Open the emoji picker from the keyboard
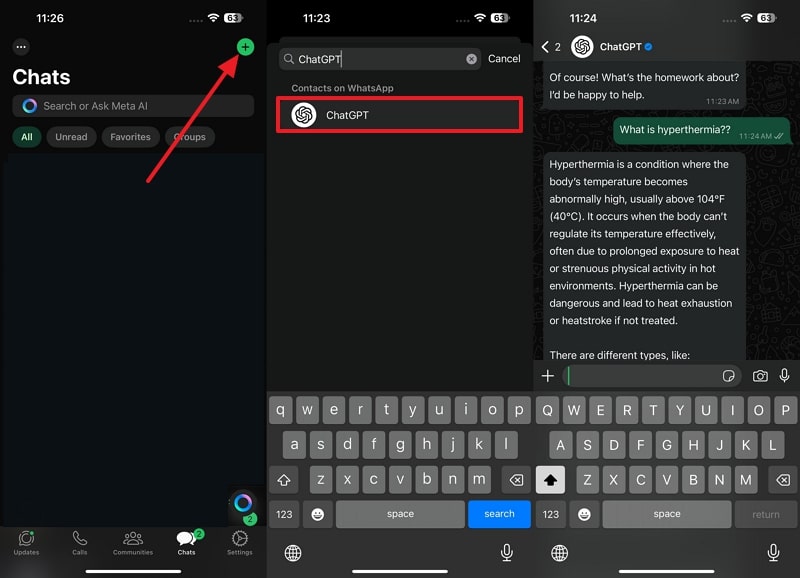Image resolution: width=800 pixels, height=578 pixels. point(317,514)
